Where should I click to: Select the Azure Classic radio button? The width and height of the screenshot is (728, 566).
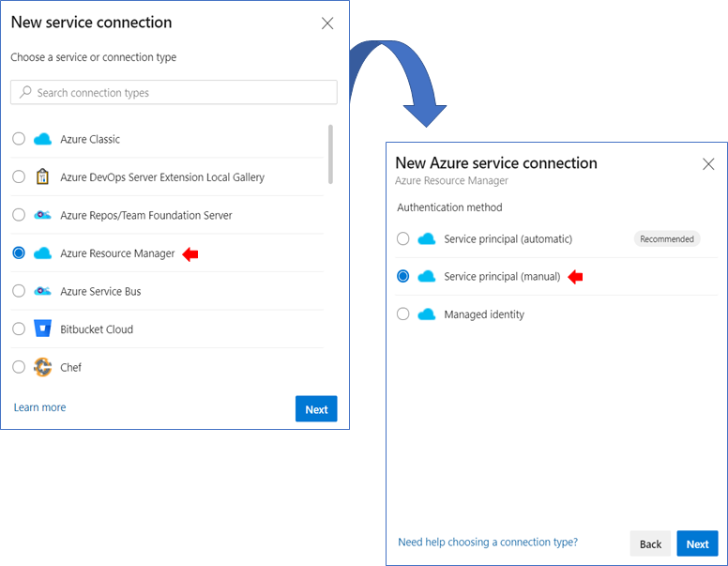coord(19,139)
